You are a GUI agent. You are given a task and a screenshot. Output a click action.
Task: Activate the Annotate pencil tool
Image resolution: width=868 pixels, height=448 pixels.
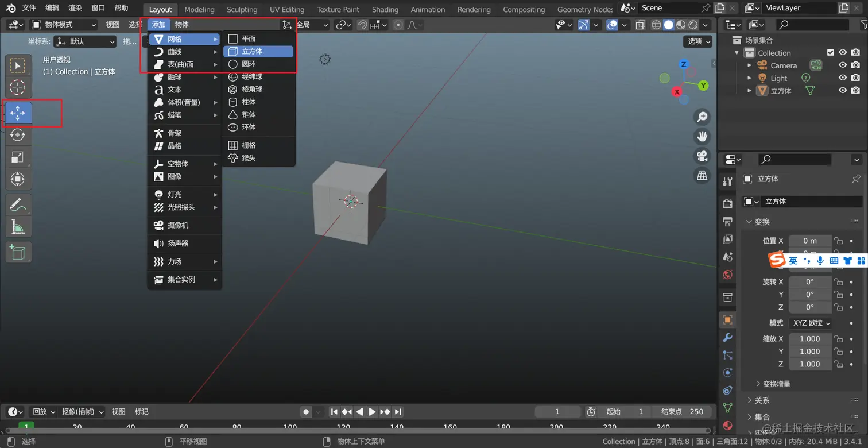[x=18, y=204]
